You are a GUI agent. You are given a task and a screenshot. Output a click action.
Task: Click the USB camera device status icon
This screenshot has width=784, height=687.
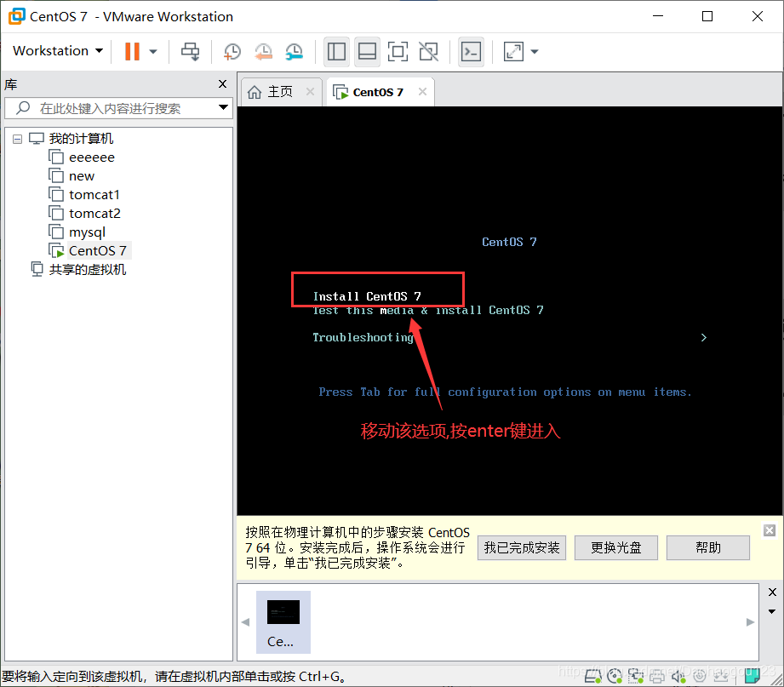tap(700, 676)
